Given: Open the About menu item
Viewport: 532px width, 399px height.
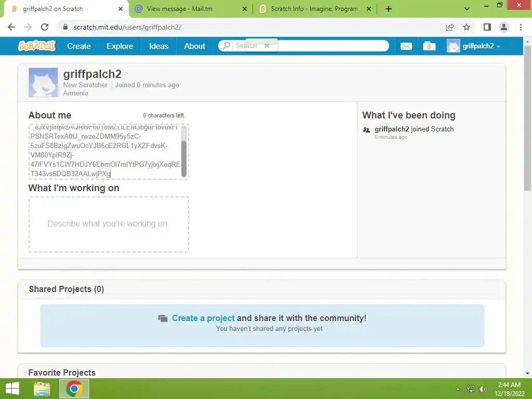Looking at the screenshot, I should (195, 46).
